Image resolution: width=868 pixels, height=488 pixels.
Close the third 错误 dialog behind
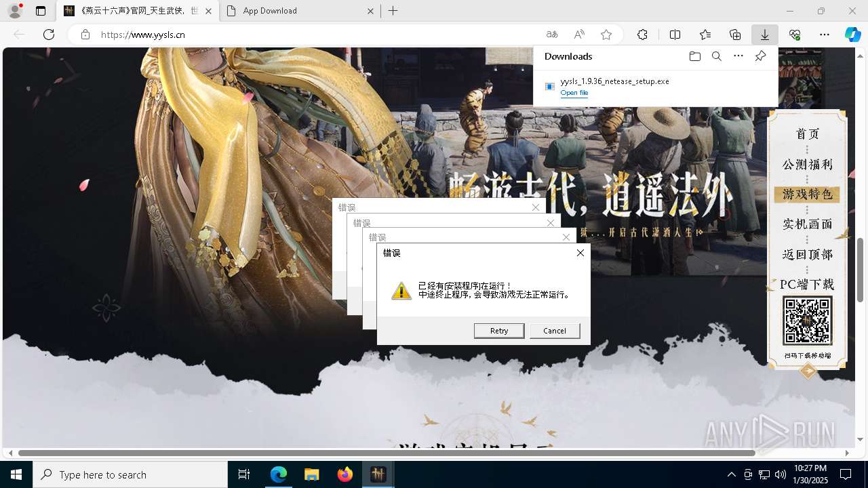(566, 237)
